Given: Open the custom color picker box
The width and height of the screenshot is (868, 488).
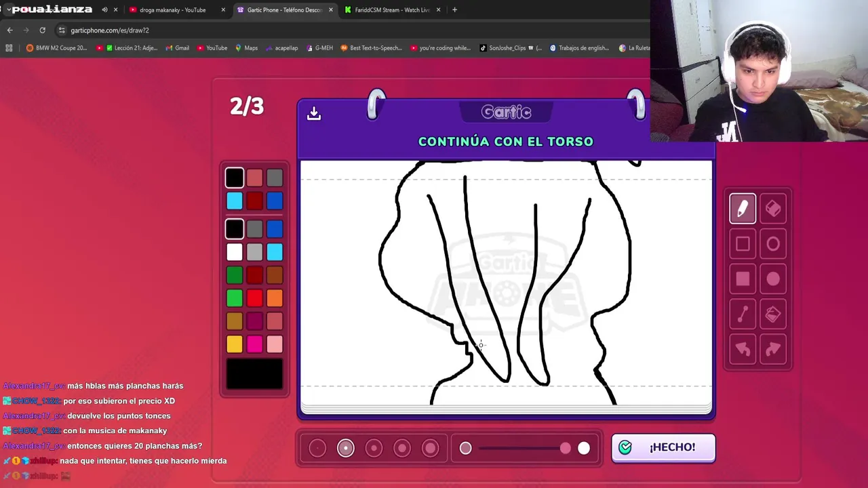Looking at the screenshot, I should tap(254, 374).
